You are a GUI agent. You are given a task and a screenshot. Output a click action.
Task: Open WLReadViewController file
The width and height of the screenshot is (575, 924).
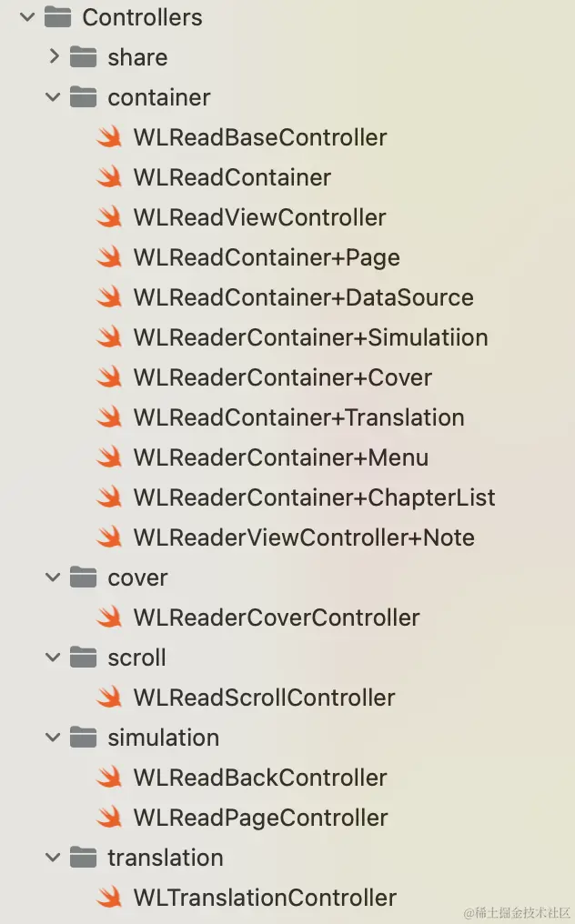pyautogui.click(x=260, y=217)
